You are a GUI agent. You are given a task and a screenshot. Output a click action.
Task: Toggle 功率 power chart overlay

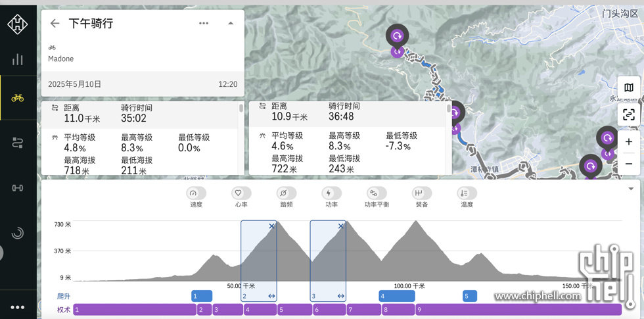pos(331,193)
